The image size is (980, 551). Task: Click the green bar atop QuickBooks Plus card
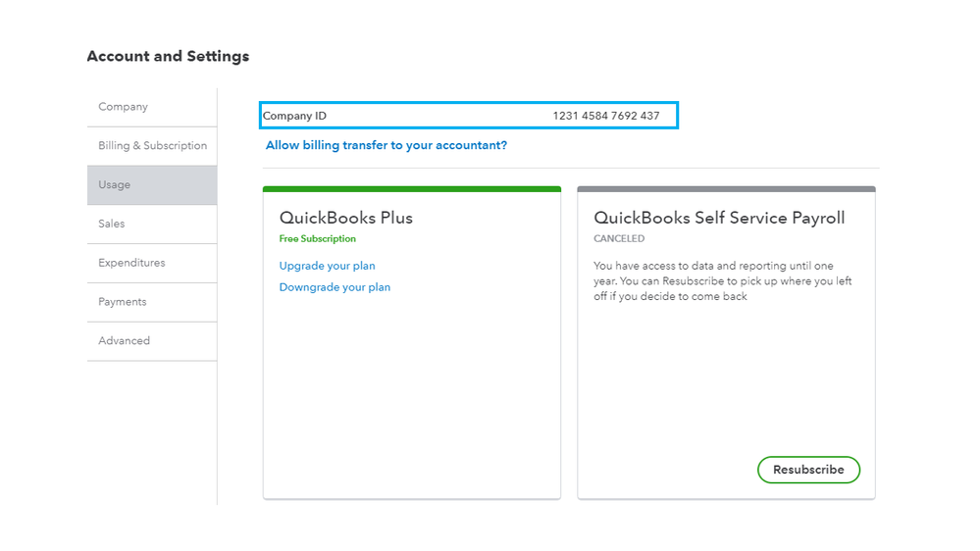tap(412, 189)
